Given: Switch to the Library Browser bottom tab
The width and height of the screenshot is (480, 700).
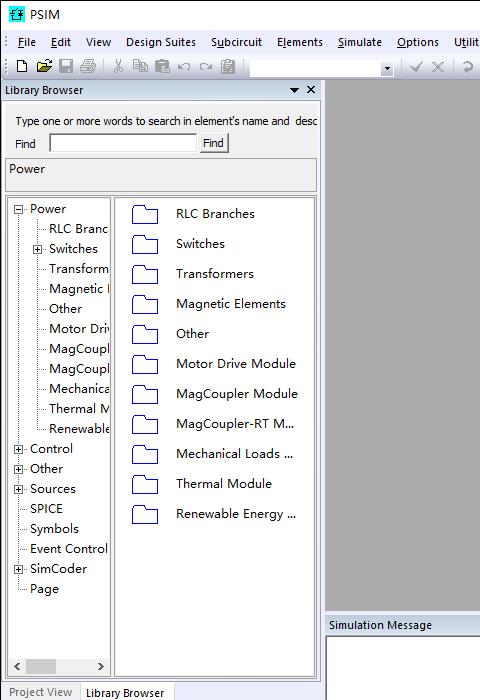Looking at the screenshot, I should (x=125, y=692).
